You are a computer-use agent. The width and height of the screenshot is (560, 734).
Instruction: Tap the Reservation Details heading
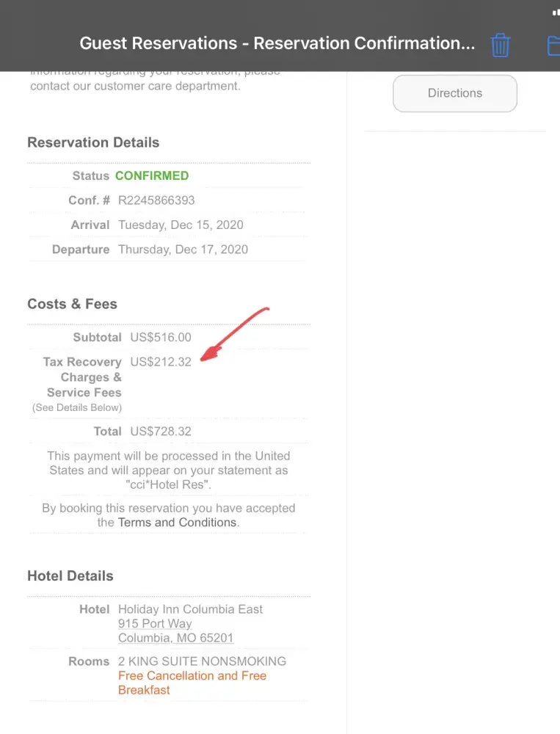pos(93,143)
